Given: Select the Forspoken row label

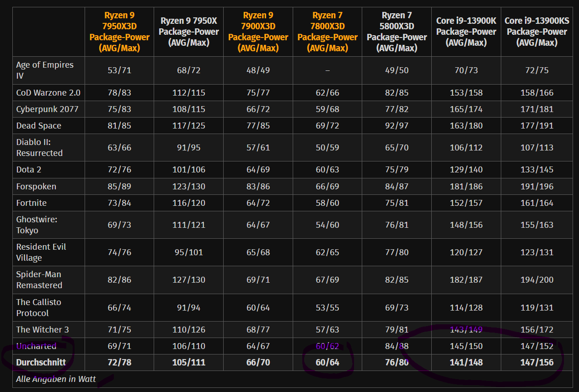Looking at the screenshot, I should click(x=36, y=186).
